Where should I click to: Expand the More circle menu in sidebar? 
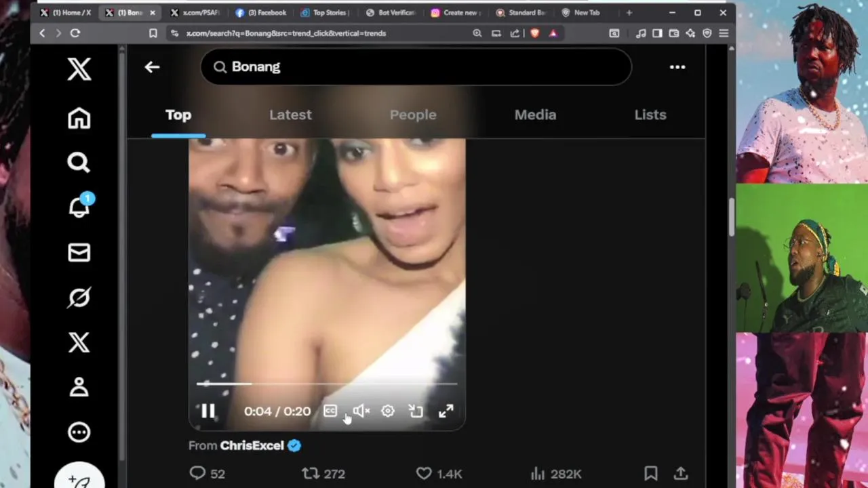(x=79, y=432)
